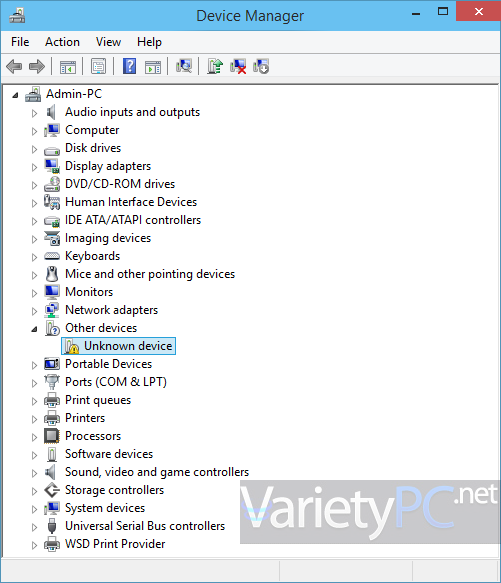Image resolution: width=501 pixels, height=583 pixels.
Task: Collapse the Other devices node
Action: point(34,329)
